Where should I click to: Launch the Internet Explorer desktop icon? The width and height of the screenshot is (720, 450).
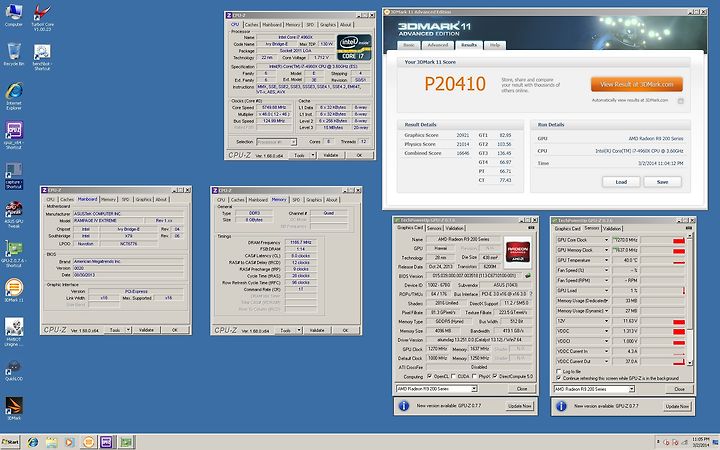pyautogui.click(x=14, y=96)
